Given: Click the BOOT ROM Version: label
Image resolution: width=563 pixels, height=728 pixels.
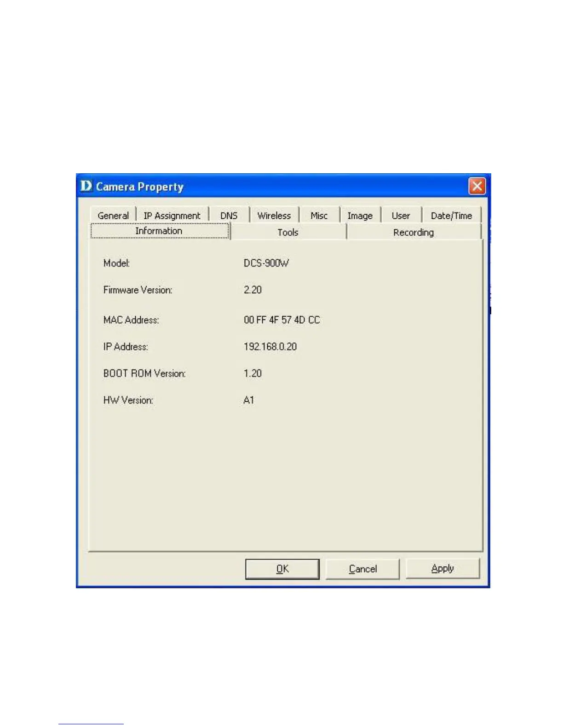Looking at the screenshot, I should (144, 373).
